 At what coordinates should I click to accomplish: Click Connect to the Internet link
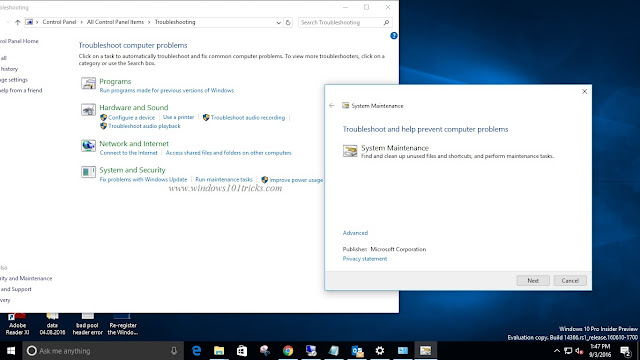(129, 153)
